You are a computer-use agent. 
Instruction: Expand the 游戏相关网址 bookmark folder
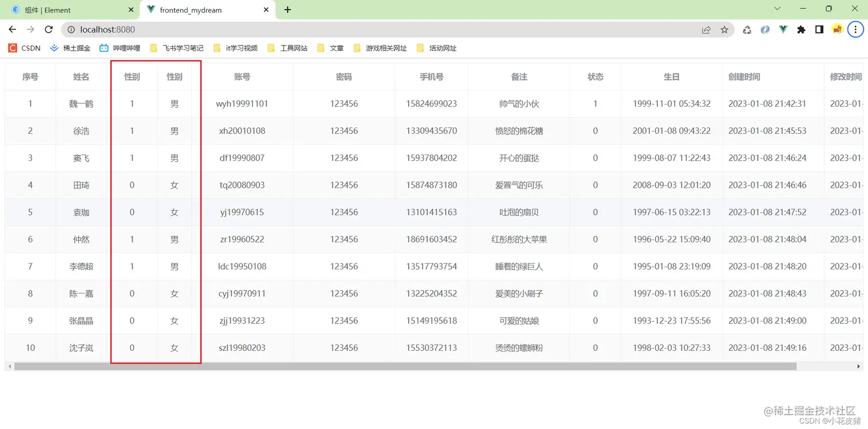coord(379,48)
